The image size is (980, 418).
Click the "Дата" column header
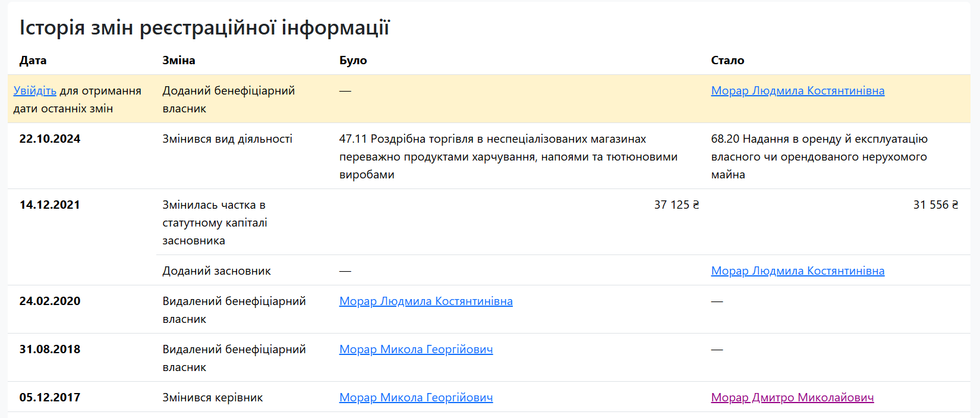(x=33, y=61)
